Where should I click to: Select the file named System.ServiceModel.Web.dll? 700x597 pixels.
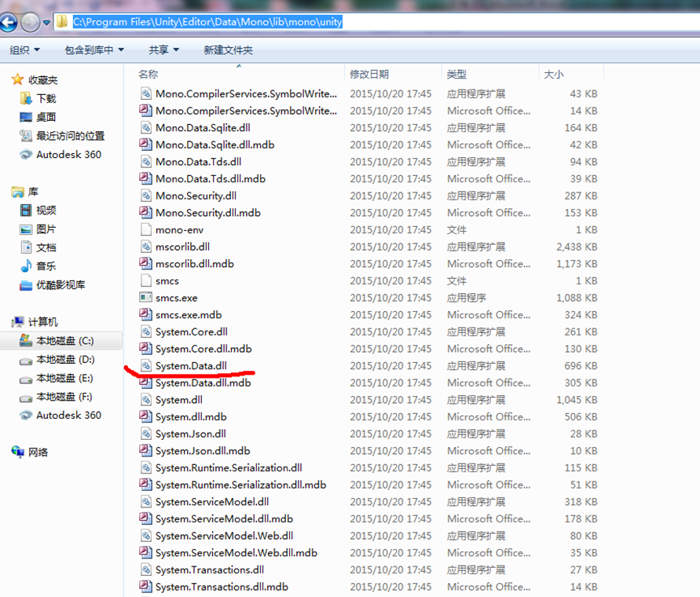[x=224, y=536]
